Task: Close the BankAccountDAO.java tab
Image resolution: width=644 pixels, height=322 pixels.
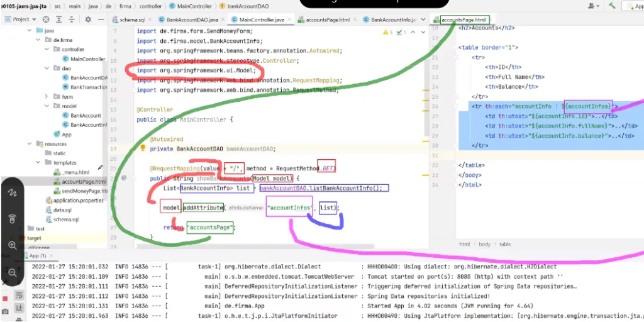Action: 222,19
